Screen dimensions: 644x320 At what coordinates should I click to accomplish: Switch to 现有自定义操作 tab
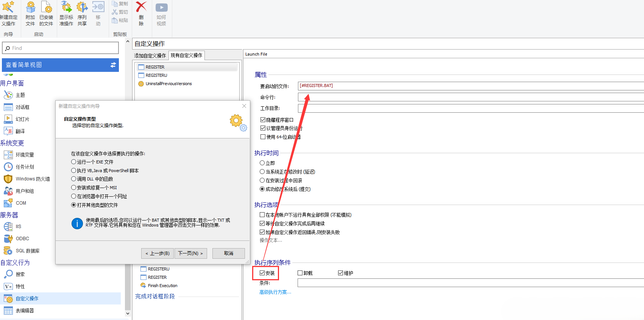[186, 55]
